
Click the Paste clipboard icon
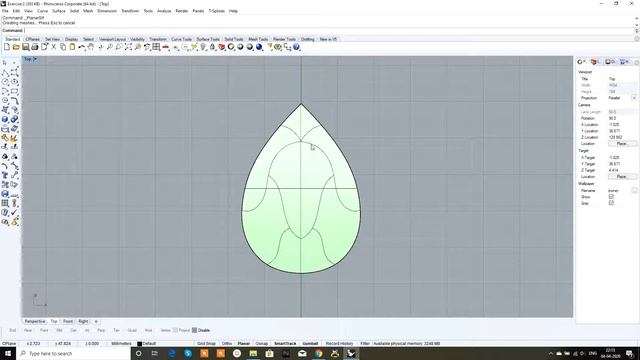tap(72, 47)
